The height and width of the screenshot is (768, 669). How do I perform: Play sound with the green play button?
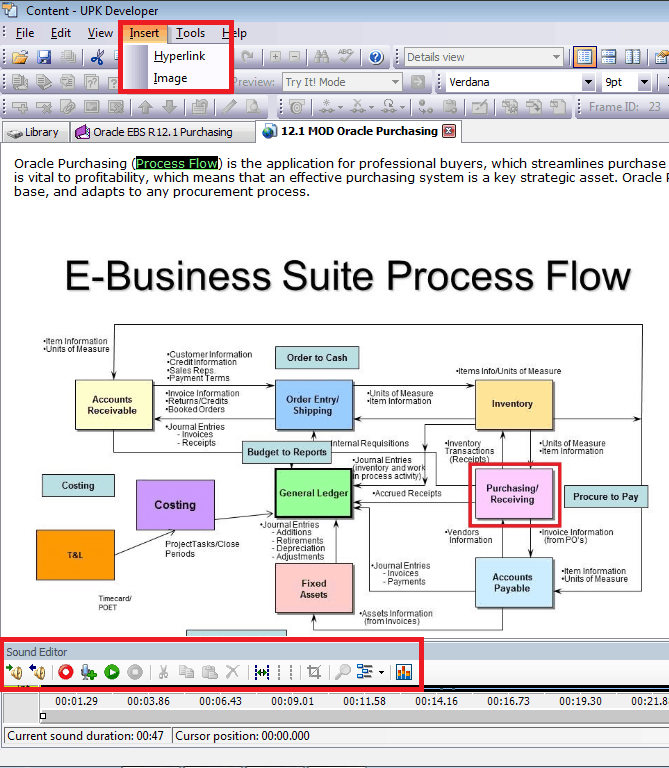point(112,672)
